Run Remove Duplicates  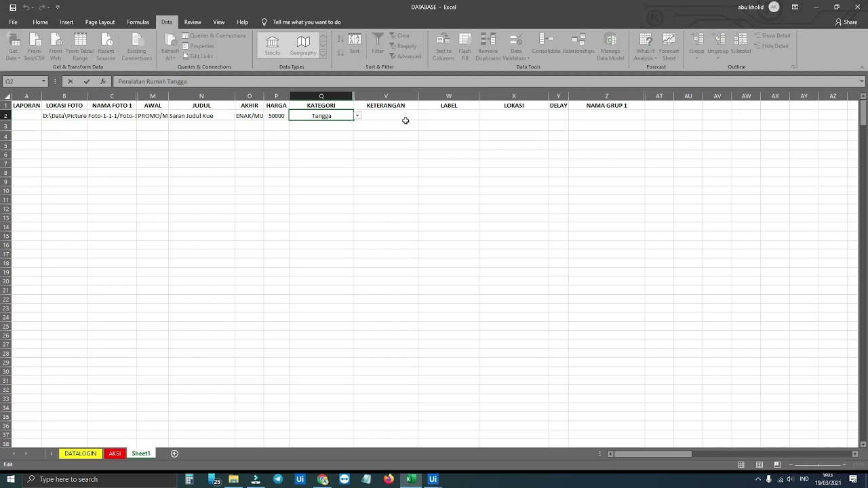[x=488, y=47]
